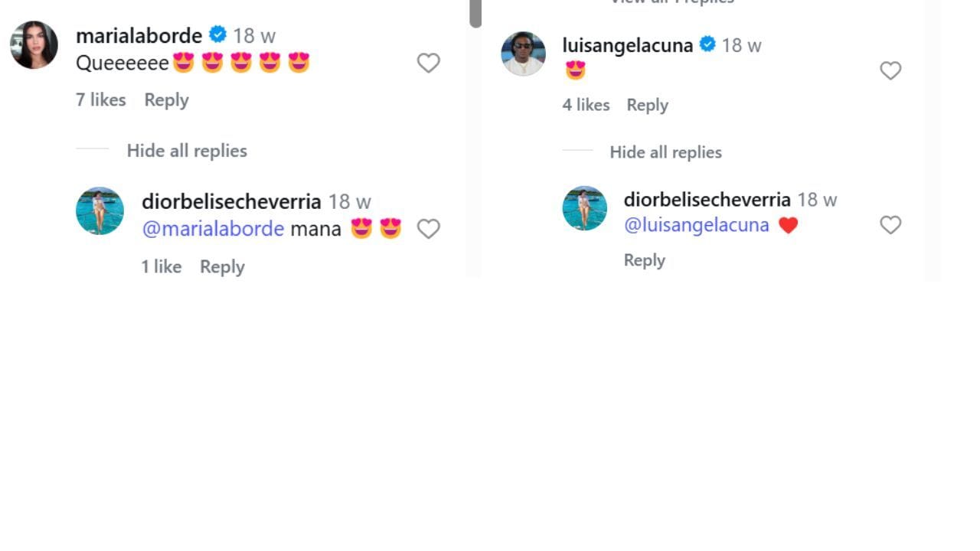This screenshot has width=980, height=551.
Task: Collapse replies under luisangelacuna's comment
Action: click(665, 152)
